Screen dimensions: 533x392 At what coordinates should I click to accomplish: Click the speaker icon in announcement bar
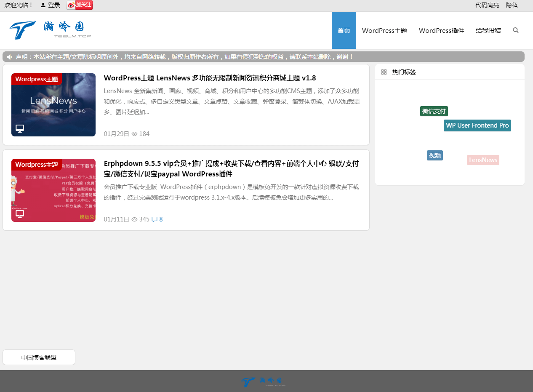coord(9,57)
